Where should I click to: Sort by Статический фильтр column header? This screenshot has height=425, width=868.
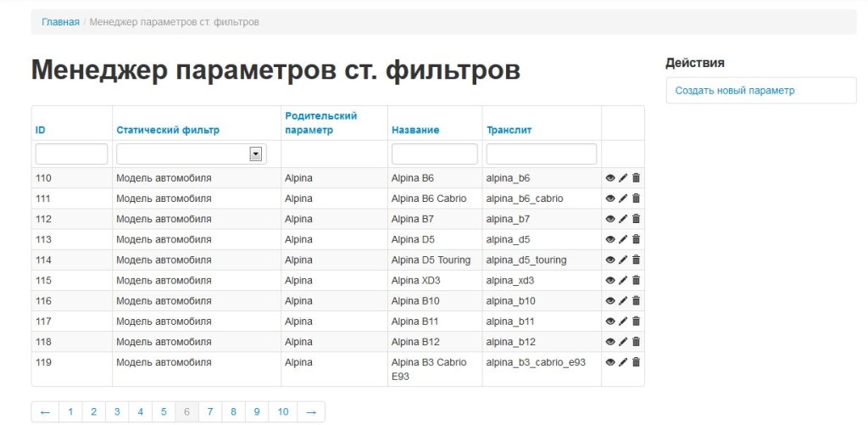(x=168, y=131)
